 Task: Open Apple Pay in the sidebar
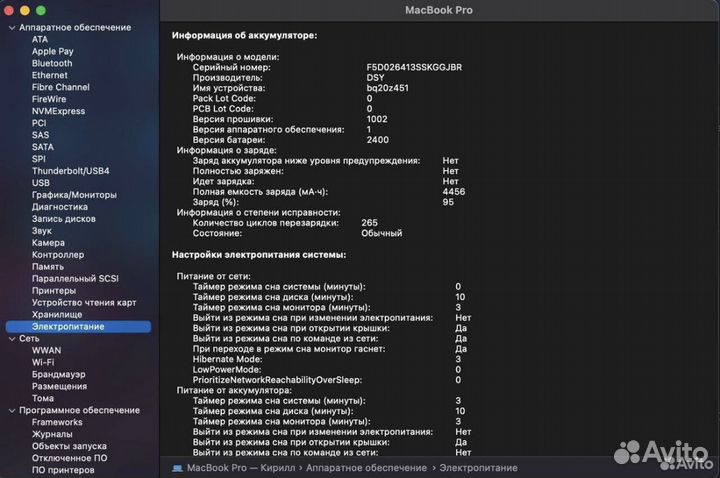pos(52,51)
